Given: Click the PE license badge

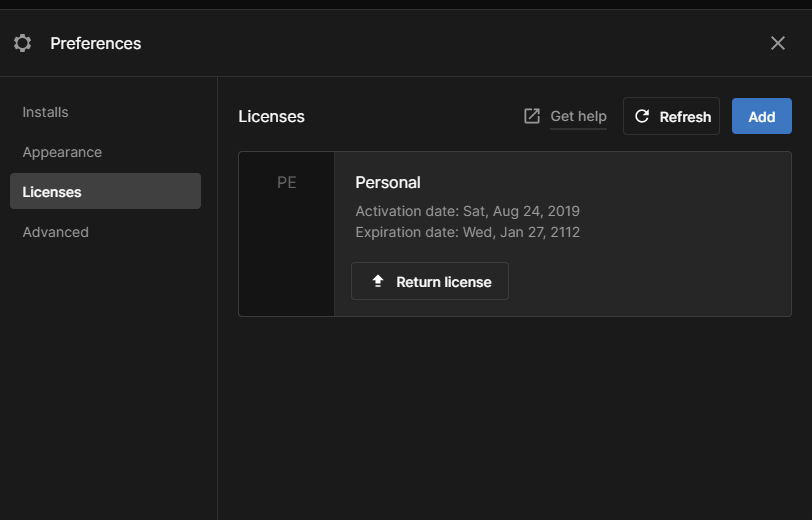Looking at the screenshot, I should pos(287,183).
